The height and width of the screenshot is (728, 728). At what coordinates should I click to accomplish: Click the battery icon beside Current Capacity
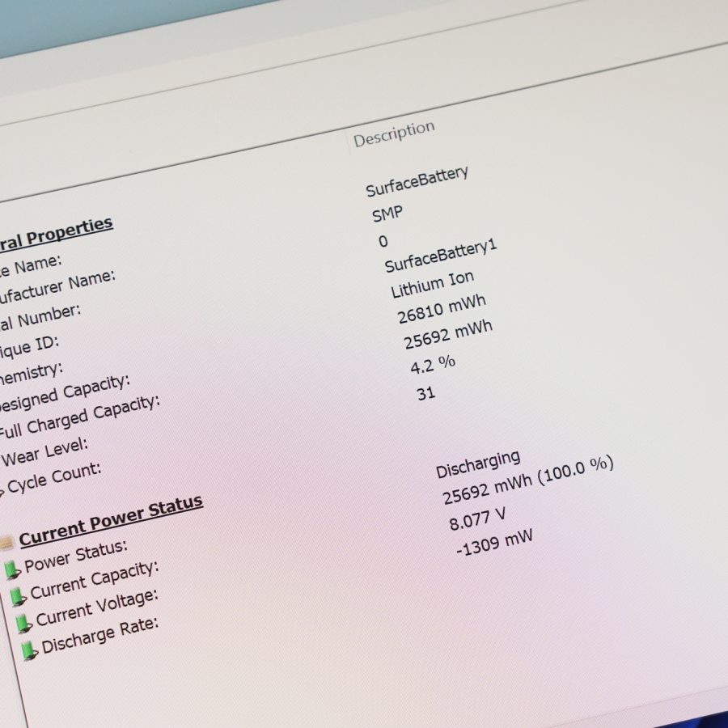tap(18, 597)
